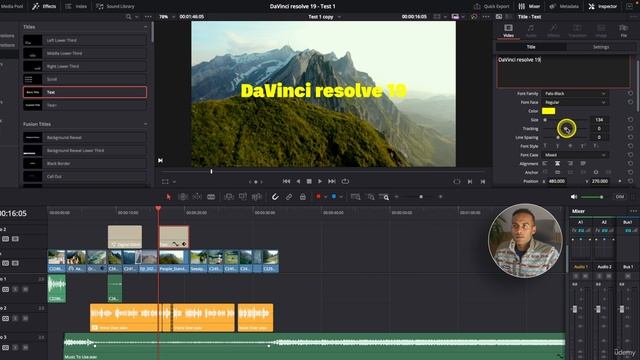
Task: Switch to the Title tab in Inspector
Action: pyautogui.click(x=531, y=47)
